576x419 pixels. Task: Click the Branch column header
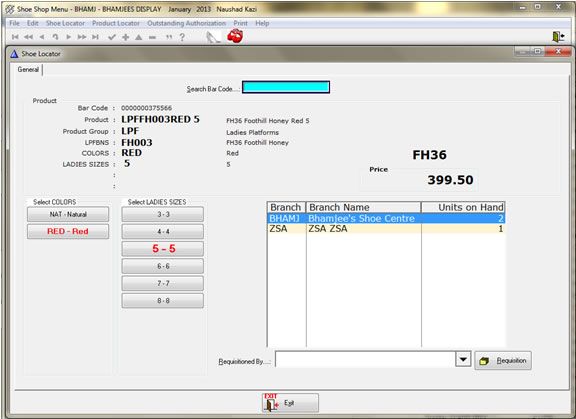tap(286, 207)
